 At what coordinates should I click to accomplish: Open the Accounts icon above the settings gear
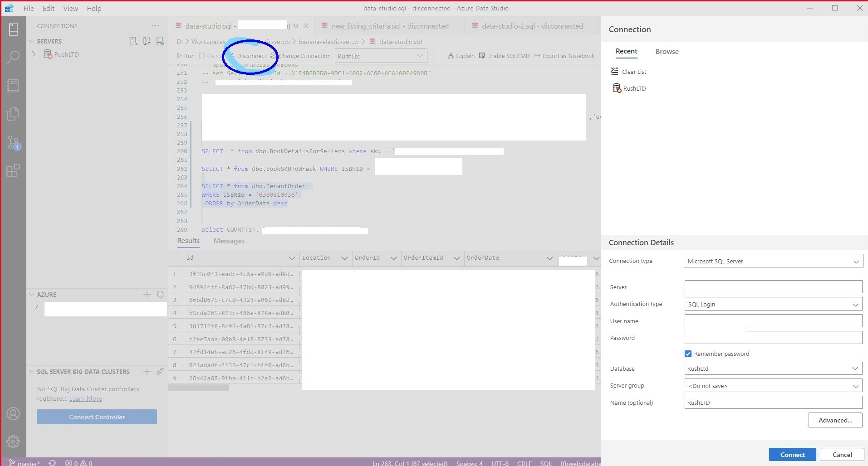(x=13, y=414)
